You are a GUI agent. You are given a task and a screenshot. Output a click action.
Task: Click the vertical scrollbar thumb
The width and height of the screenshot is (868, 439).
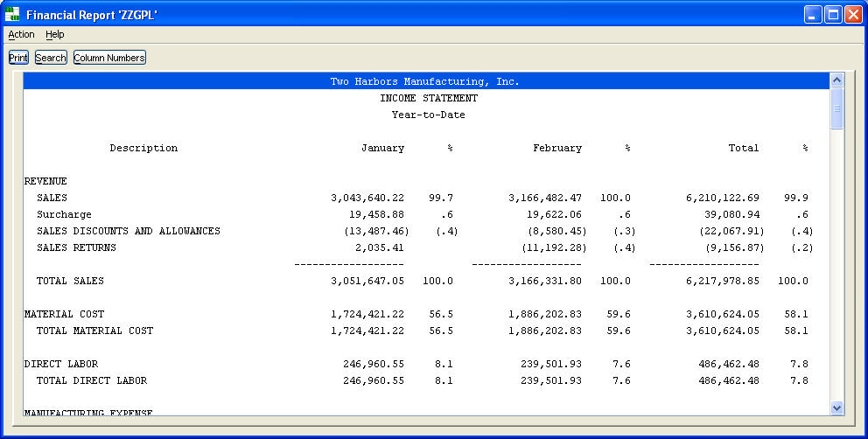pos(836,108)
